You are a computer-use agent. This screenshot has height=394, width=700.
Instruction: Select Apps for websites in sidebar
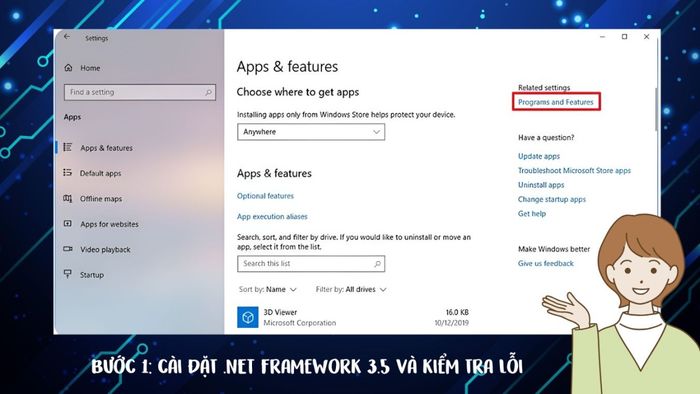pyautogui.click(x=109, y=224)
